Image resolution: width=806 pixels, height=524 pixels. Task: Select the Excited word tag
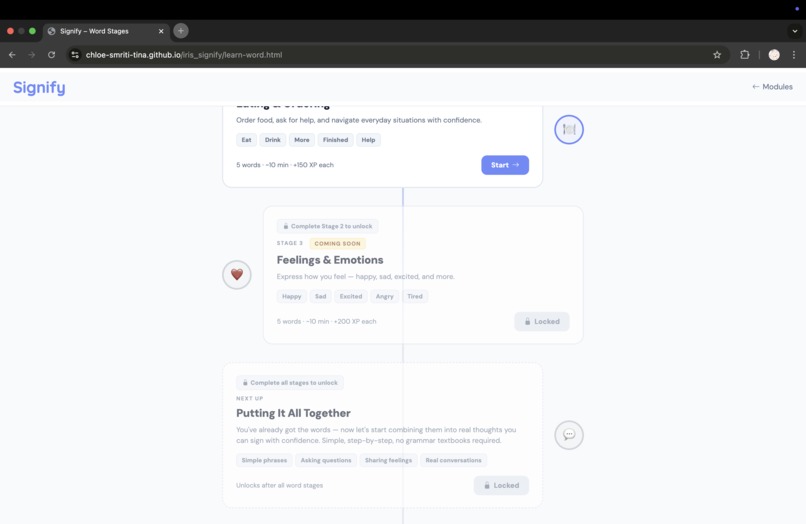[x=351, y=296]
